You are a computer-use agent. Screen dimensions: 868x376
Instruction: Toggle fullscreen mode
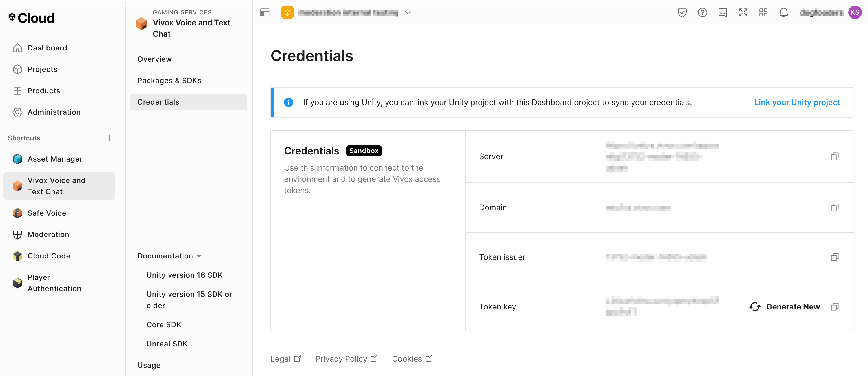pyautogui.click(x=743, y=12)
